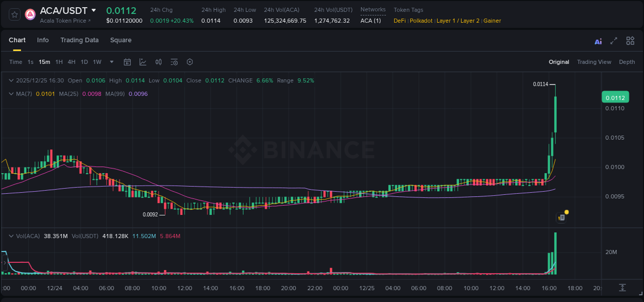Image resolution: width=644 pixels, height=302 pixels.
Task: Open the Acala Token Price link
Action: pyautogui.click(x=61, y=21)
